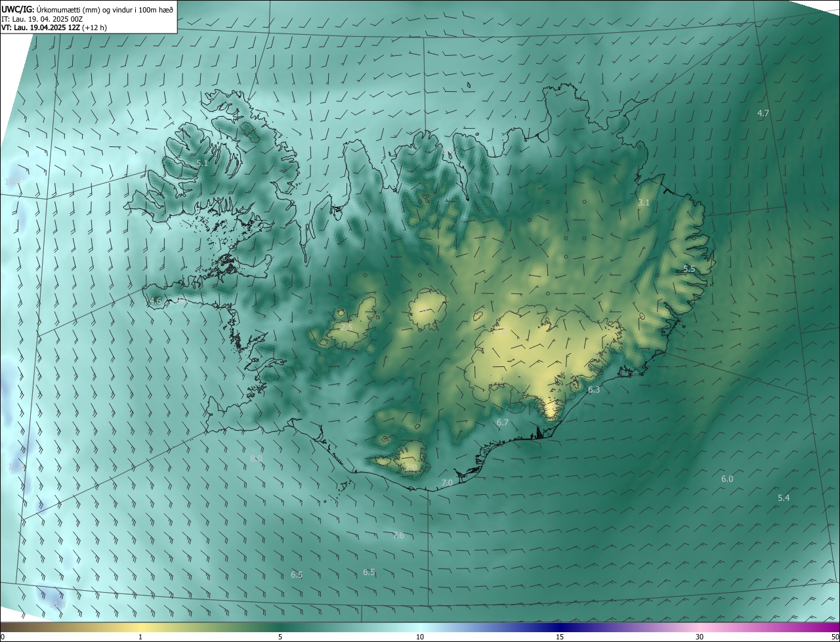The height and width of the screenshot is (642, 840).
Task: Click the '7.6' precipitation value
Action: [x=398, y=536]
